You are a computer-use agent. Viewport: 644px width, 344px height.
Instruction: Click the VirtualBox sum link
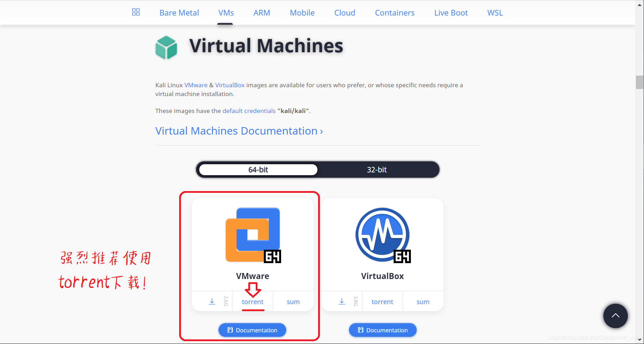point(423,302)
